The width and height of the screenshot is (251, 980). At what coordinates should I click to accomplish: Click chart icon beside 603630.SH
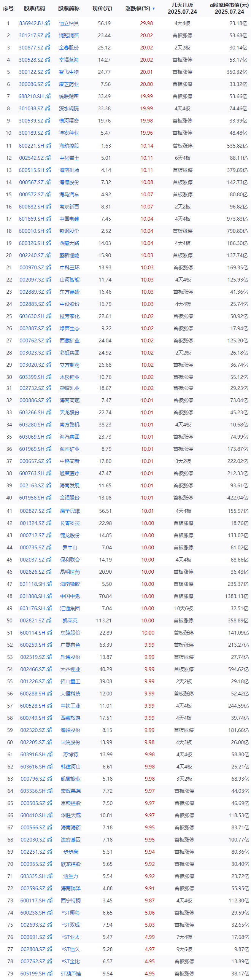click(x=48, y=316)
